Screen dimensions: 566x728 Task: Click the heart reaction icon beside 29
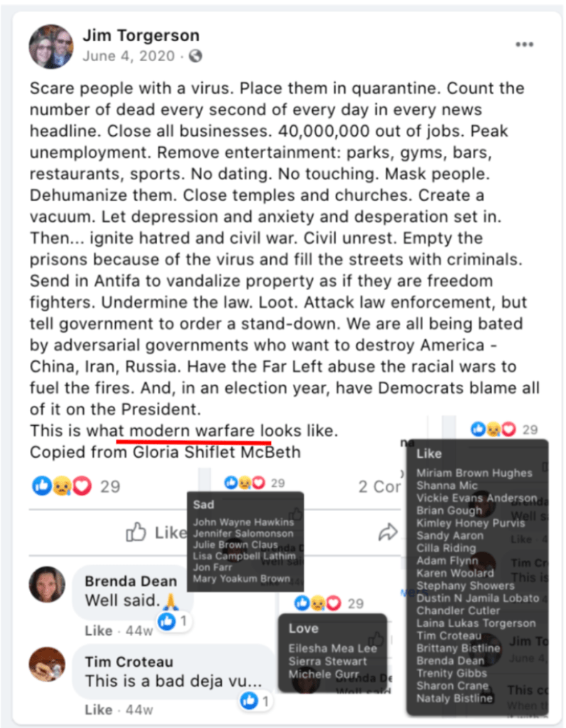82,486
